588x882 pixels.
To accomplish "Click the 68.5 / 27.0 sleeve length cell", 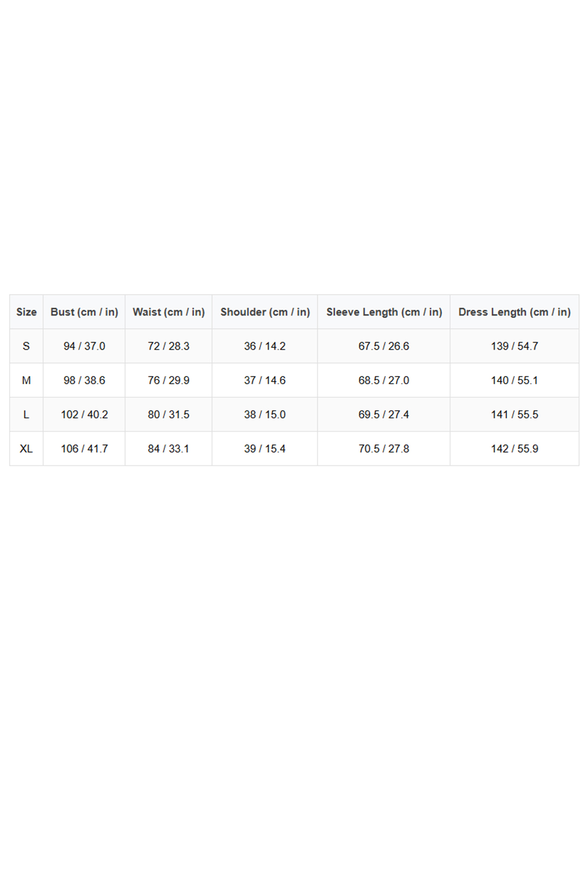I will point(384,380).
